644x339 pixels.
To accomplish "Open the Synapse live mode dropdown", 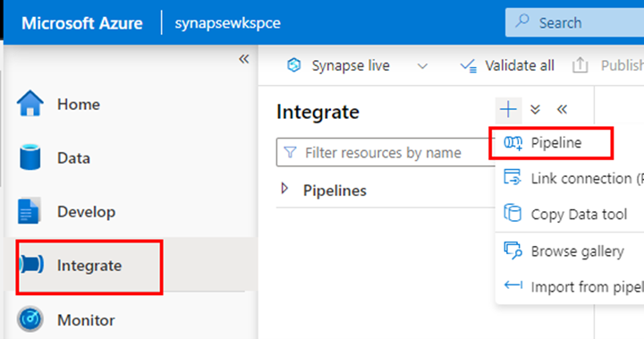I will 422,66.
